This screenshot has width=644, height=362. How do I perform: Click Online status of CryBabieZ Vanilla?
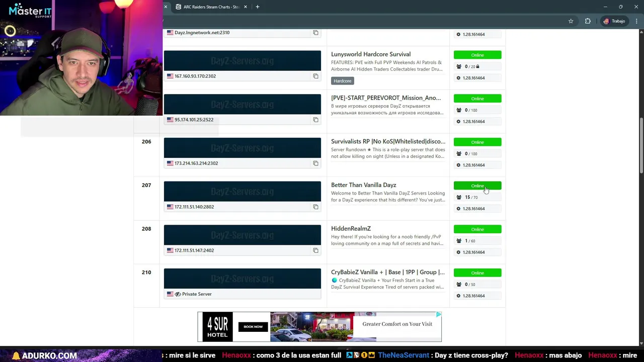tap(477, 273)
